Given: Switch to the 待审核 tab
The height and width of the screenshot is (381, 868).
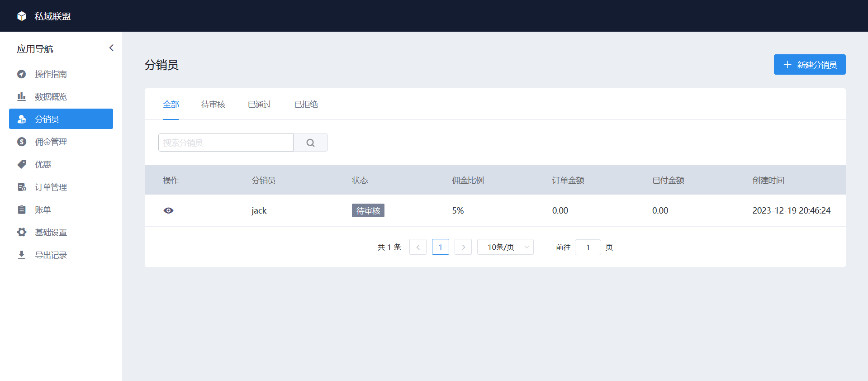Looking at the screenshot, I should 213,105.
